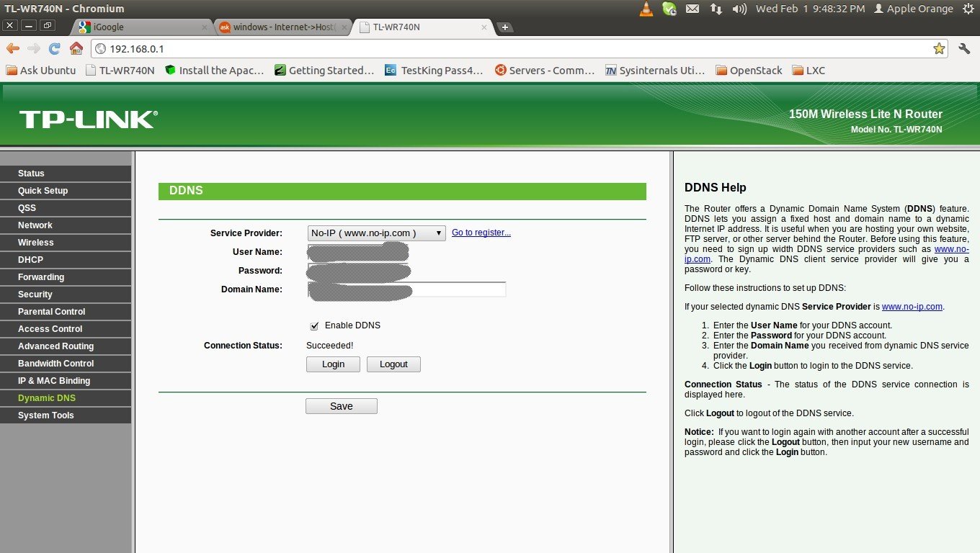The height and width of the screenshot is (553, 980).
Task: Click the network connection tray icon
Action: click(716, 9)
